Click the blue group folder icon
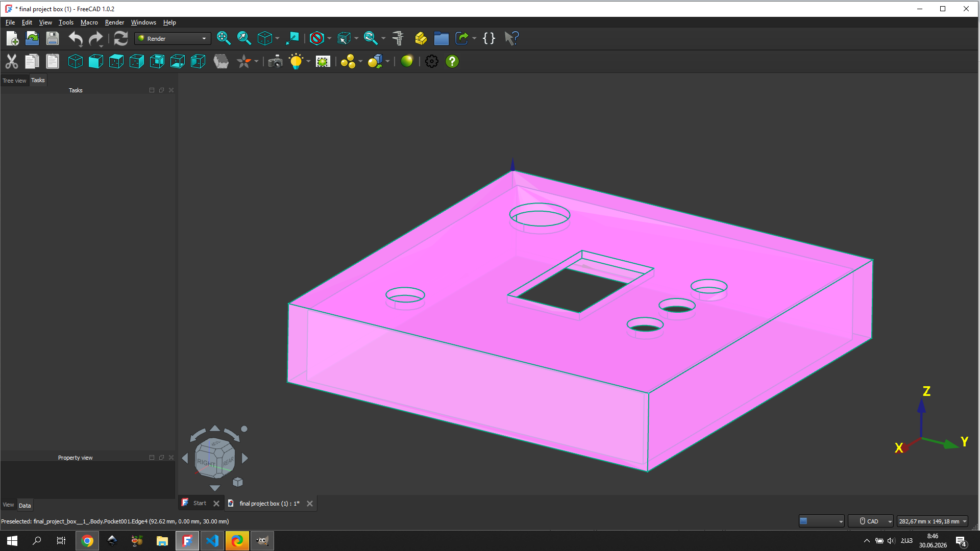Viewport: 980px width, 551px height. 441,38
